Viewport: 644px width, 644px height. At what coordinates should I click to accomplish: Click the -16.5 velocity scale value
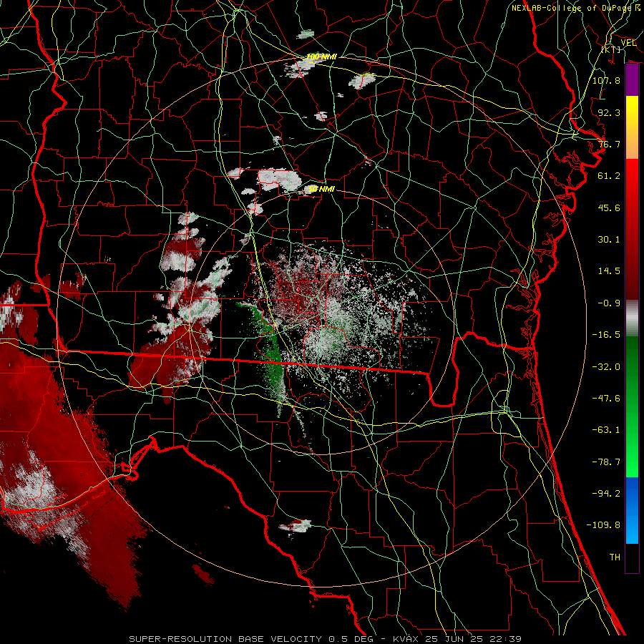point(606,335)
